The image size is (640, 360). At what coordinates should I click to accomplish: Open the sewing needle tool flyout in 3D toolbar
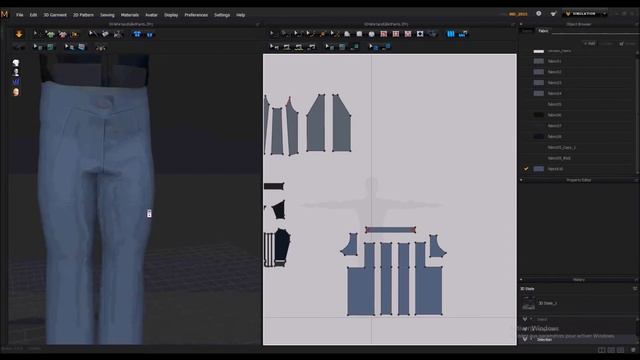92,34
